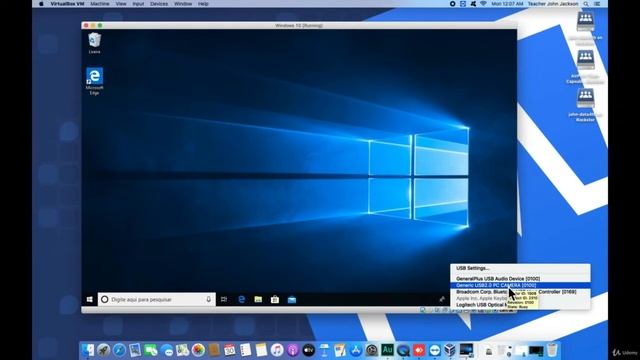Image resolution: width=640 pixels, height=360 pixels.
Task: Open the Windows Start menu button
Action: [x=90, y=300]
